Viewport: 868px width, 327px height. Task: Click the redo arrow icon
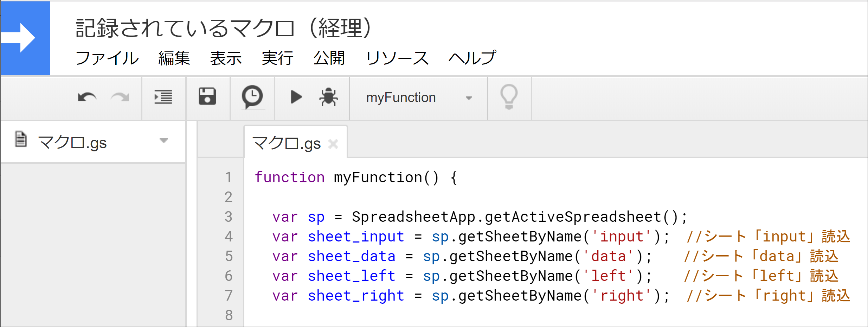point(120,97)
